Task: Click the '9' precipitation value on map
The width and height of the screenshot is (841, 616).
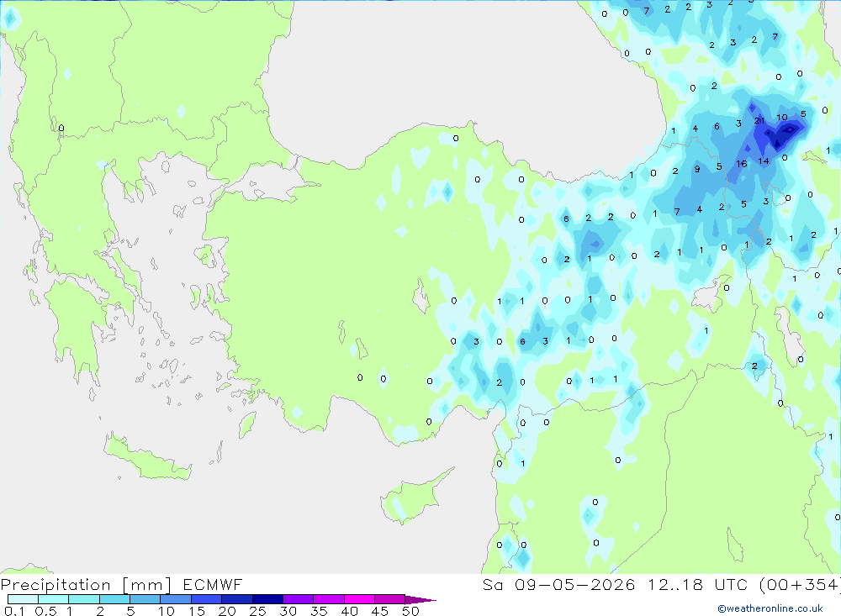Action: click(696, 169)
